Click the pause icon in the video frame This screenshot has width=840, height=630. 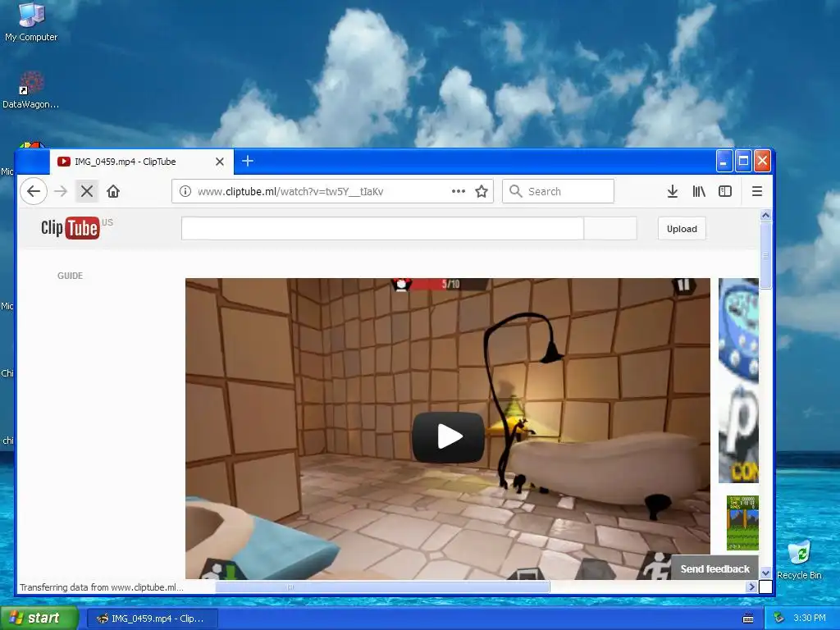pos(683,285)
